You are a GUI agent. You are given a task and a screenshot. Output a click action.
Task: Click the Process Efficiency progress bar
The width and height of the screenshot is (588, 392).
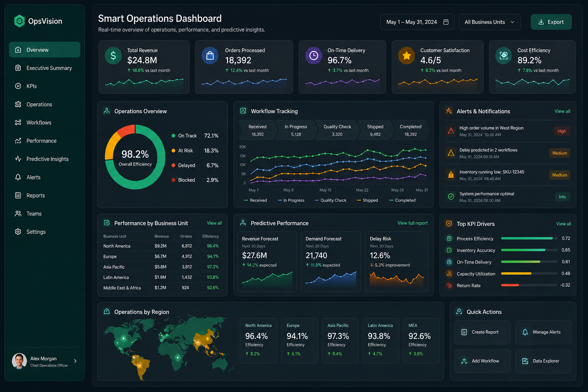(x=529, y=238)
